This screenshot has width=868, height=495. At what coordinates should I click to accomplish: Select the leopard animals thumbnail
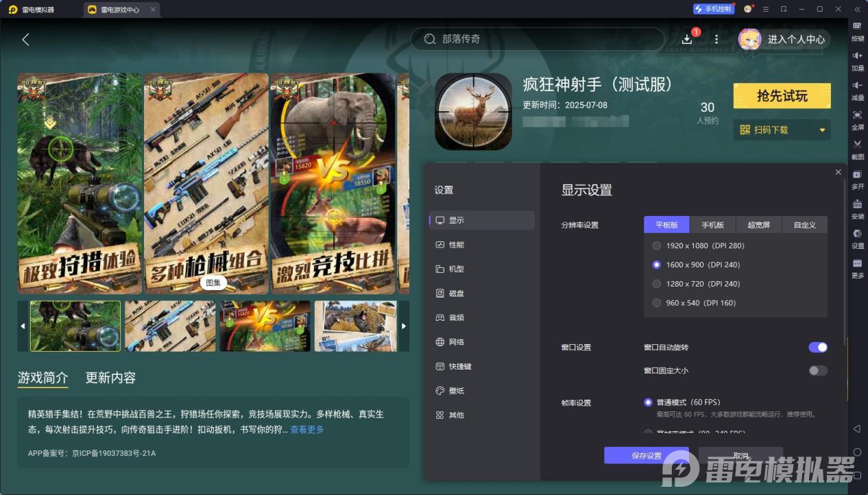click(355, 326)
